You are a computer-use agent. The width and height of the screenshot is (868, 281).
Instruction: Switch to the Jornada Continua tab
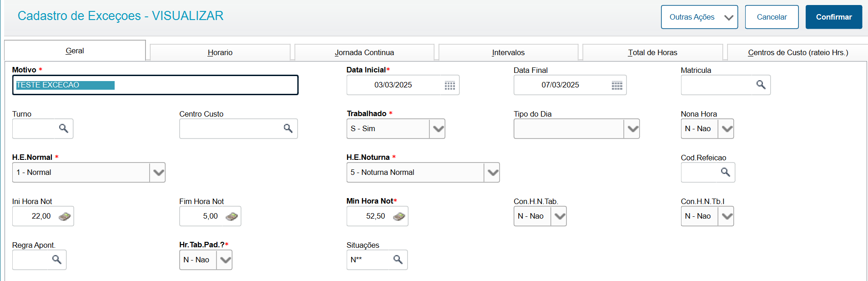364,52
